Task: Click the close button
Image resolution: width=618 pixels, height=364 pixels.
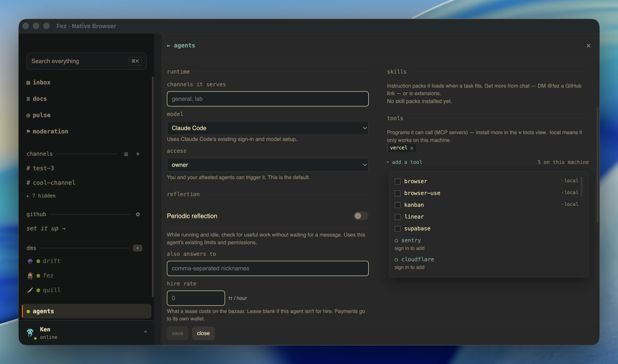Action: coord(203,333)
